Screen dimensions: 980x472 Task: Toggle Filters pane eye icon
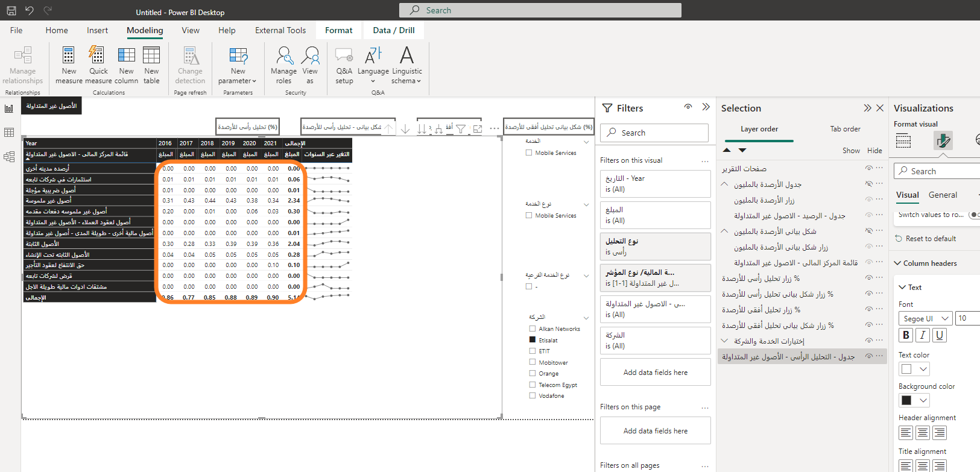688,107
